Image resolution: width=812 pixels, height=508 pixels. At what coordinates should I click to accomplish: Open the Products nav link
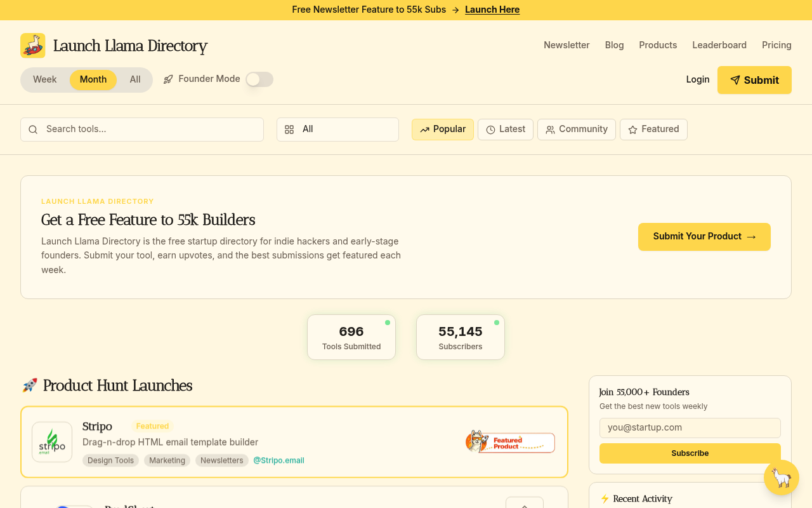pyautogui.click(x=658, y=45)
